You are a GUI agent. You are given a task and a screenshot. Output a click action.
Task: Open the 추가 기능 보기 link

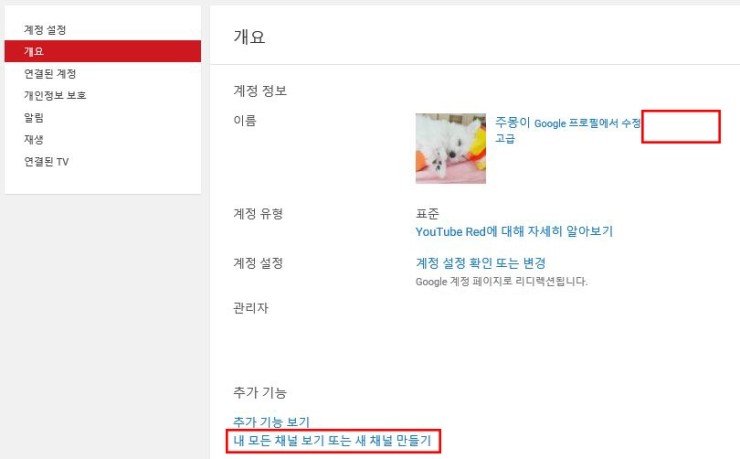point(271,421)
